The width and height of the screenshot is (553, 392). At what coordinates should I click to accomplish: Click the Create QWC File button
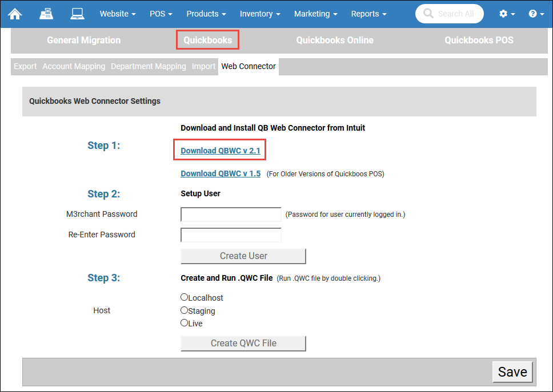(x=243, y=343)
